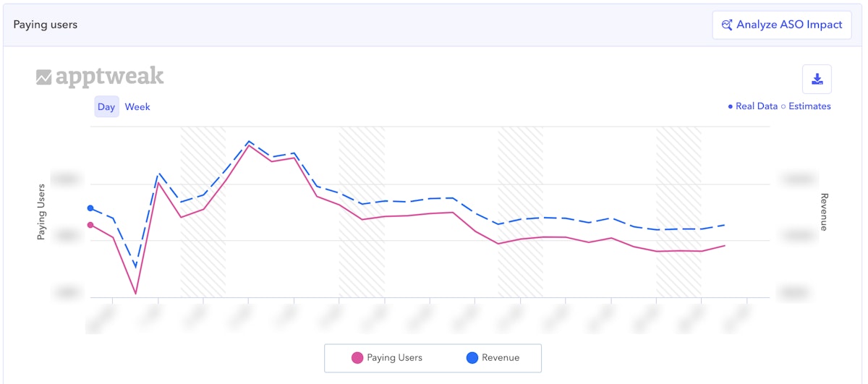Toggle Revenue series via legend label
The width and height of the screenshot is (868, 384).
tap(501, 357)
